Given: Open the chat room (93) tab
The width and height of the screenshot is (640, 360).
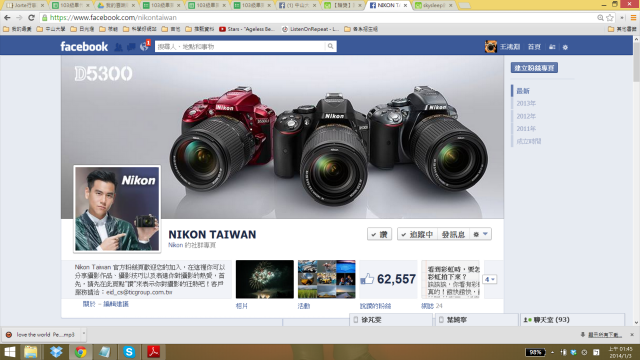Looking at the screenshot, I should [571, 320].
